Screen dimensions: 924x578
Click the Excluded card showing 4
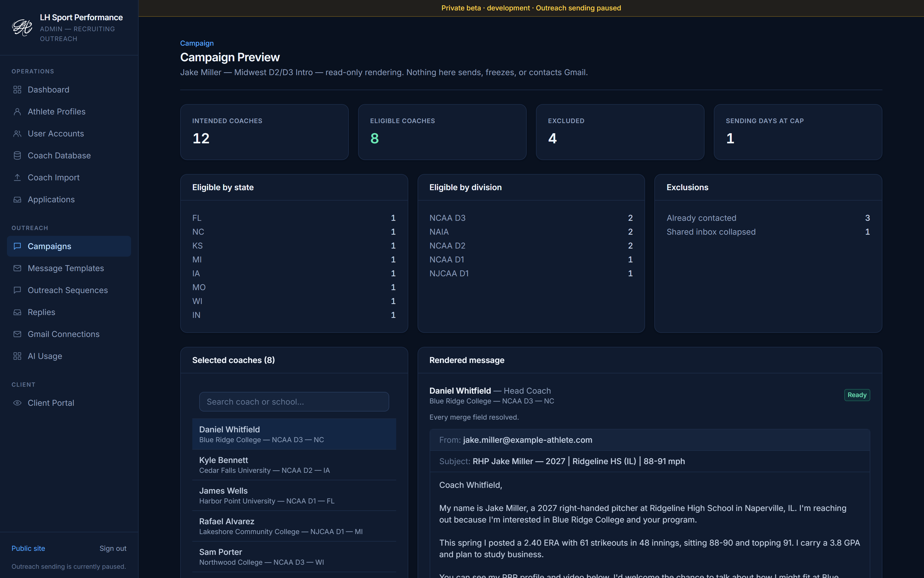pos(620,132)
